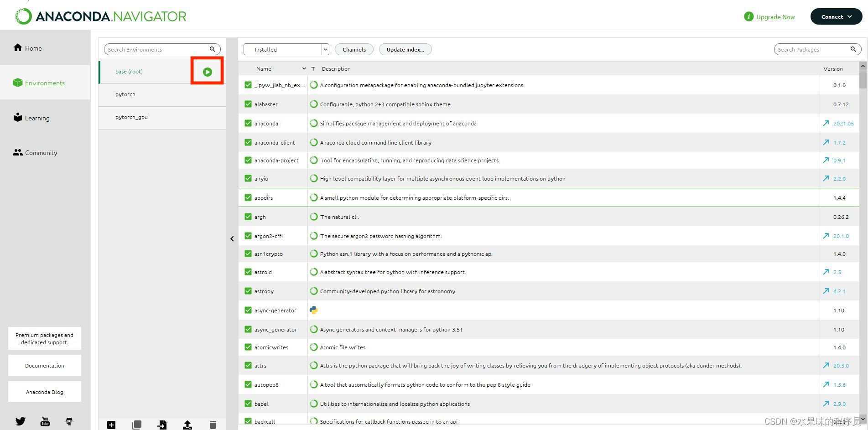Click the upgrade arrow for astropy
The image size is (868, 430).
(x=826, y=291)
